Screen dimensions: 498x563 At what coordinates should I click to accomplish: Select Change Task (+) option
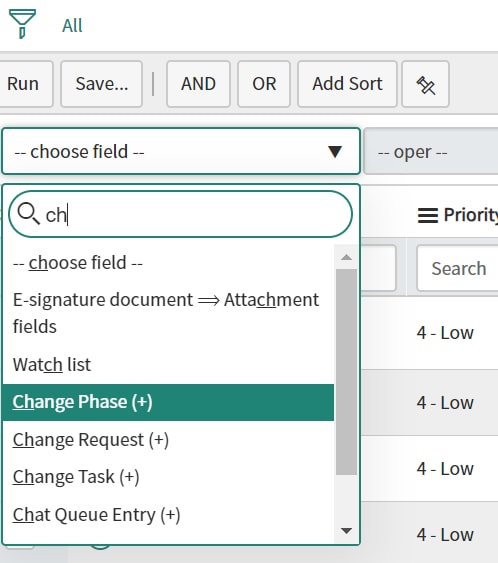coord(168,477)
